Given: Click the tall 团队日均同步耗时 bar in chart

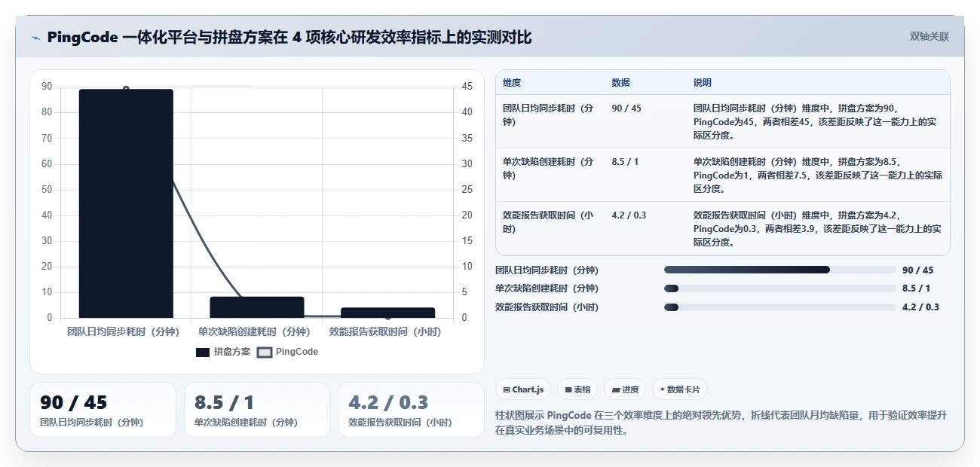Looking at the screenshot, I should (126, 203).
